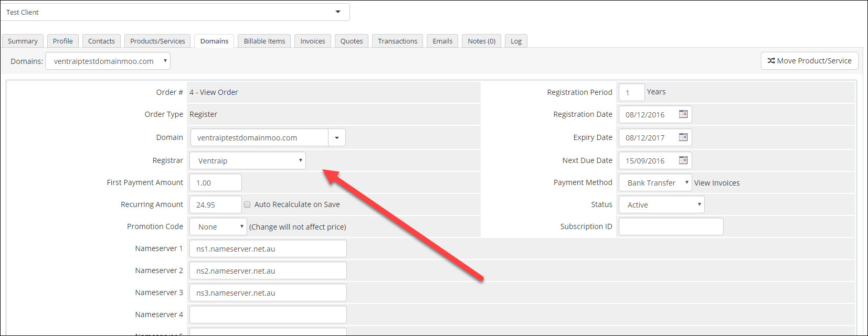This screenshot has height=336, width=868.
Task: Open the Registration Date calendar picker icon
Action: [x=683, y=114]
